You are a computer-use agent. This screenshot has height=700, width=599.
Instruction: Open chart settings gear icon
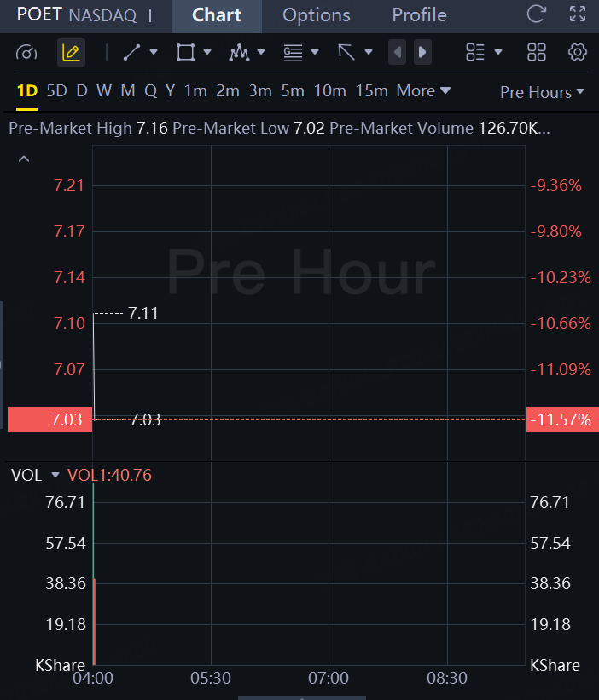click(578, 52)
